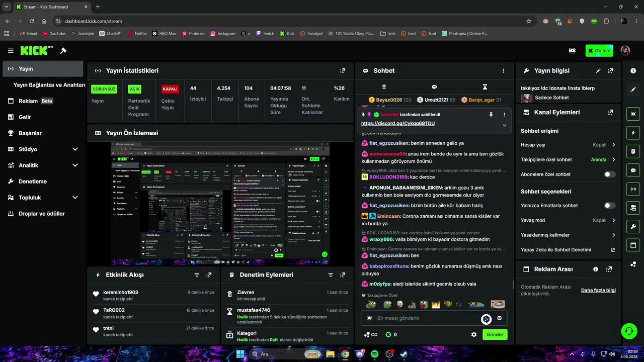644x362 pixels.
Task: Expand the Topluluk sidebar section
Action: (75, 198)
